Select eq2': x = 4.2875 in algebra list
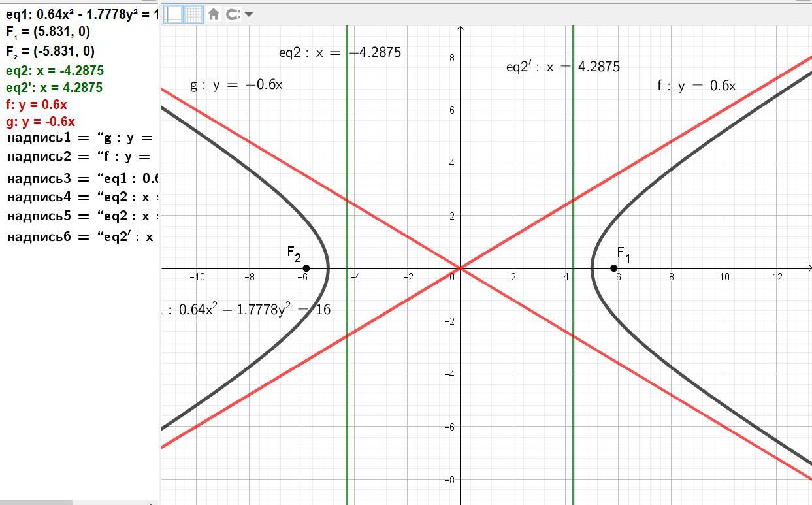This screenshot has height=505, width=812. [x=54, y=88]
